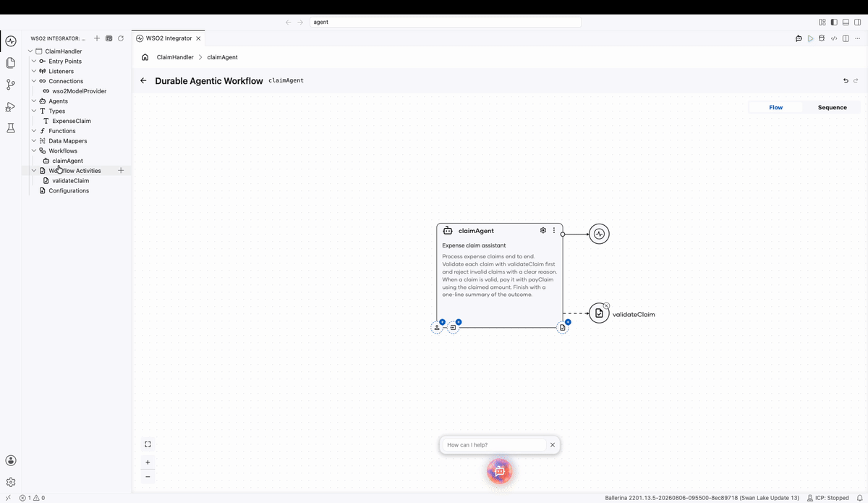Image resolution: width=868 pixels, height=503 pixels.
Task: Zoom out the diagram with minus button
Action: coord(148,476)
